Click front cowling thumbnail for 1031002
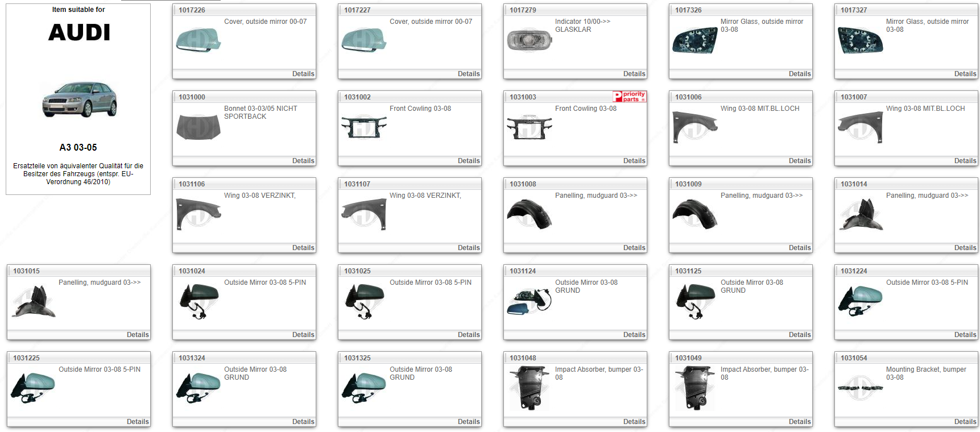 (x=363, y=127)
